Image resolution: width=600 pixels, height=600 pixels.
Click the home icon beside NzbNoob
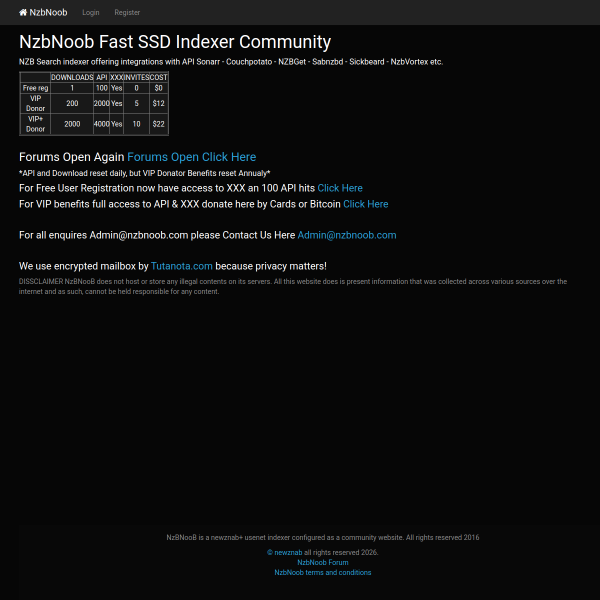23,13
